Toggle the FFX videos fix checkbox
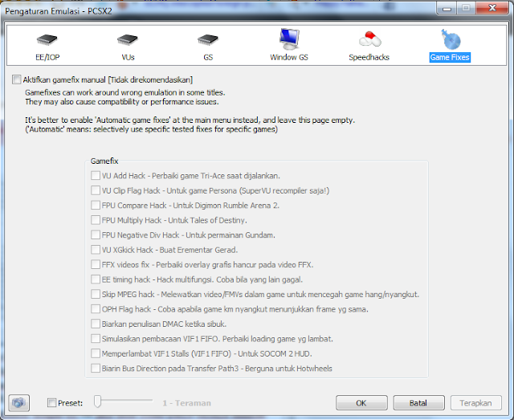The width and height of the screenshot is (514, 420). click(96, 264)
